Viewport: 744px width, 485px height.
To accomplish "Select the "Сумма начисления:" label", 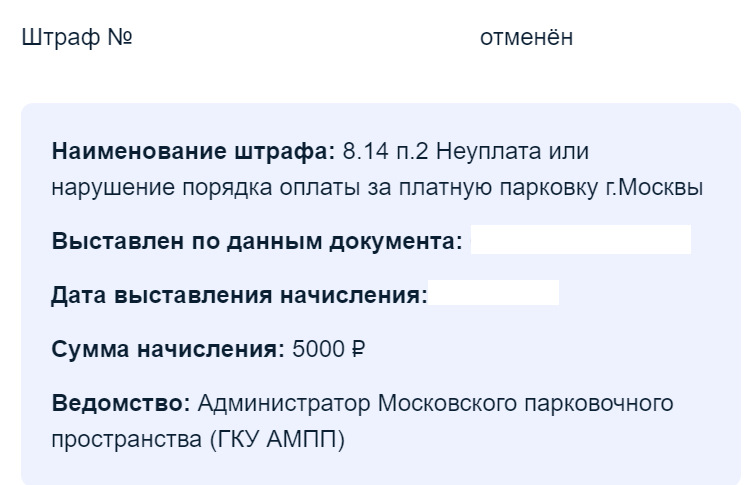I will tap(168, 349).
